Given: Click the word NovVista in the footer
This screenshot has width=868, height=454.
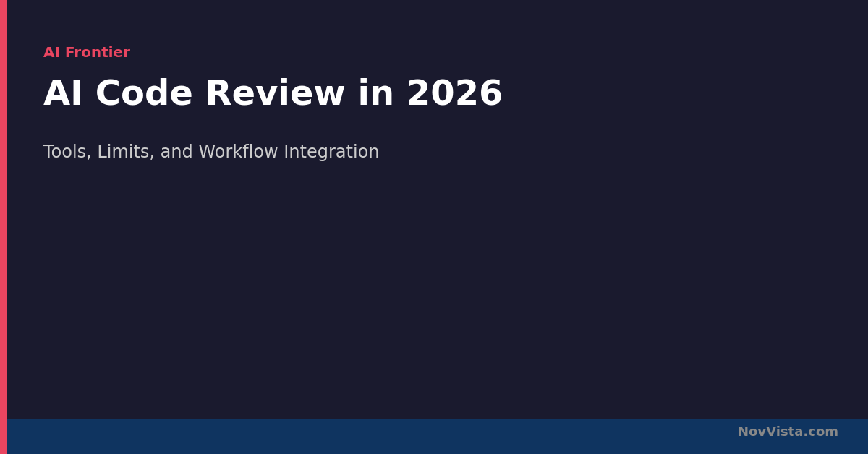Looking at the screenshot, I should [x=772, y=432].
